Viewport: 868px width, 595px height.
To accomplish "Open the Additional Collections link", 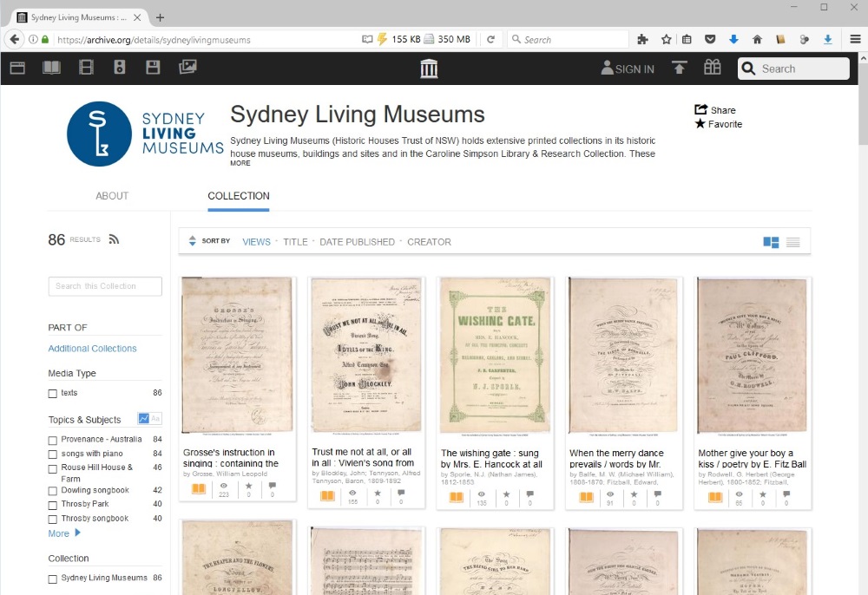I will point(92,349).
